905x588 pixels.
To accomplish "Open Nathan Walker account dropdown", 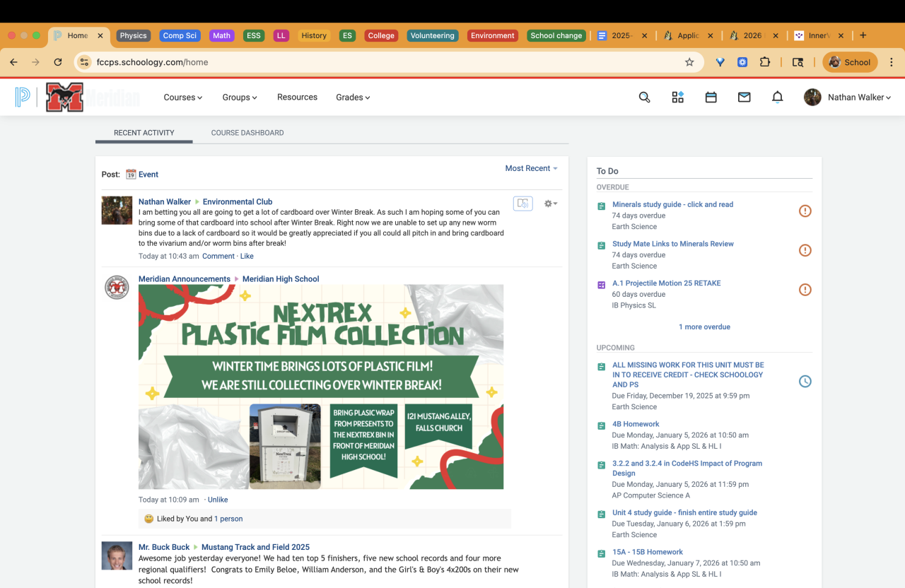I will click(x=848, y=98).
